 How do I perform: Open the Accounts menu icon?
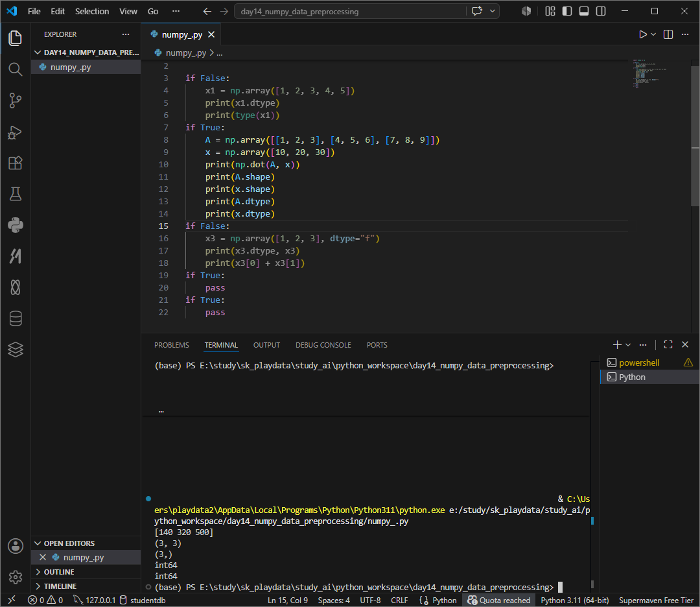pyautogui.click(x=15, y=546)
